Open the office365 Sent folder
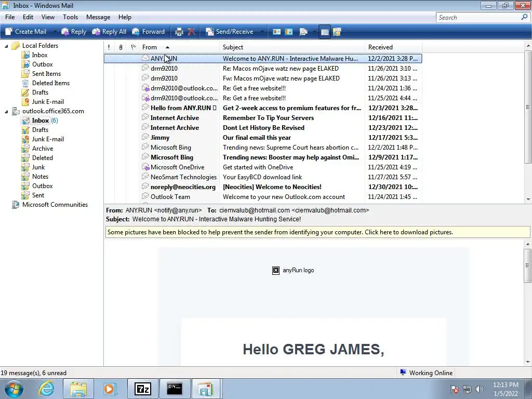Image resolution: width=532 pixels, height=399 pixels. (x=38, y=195)
